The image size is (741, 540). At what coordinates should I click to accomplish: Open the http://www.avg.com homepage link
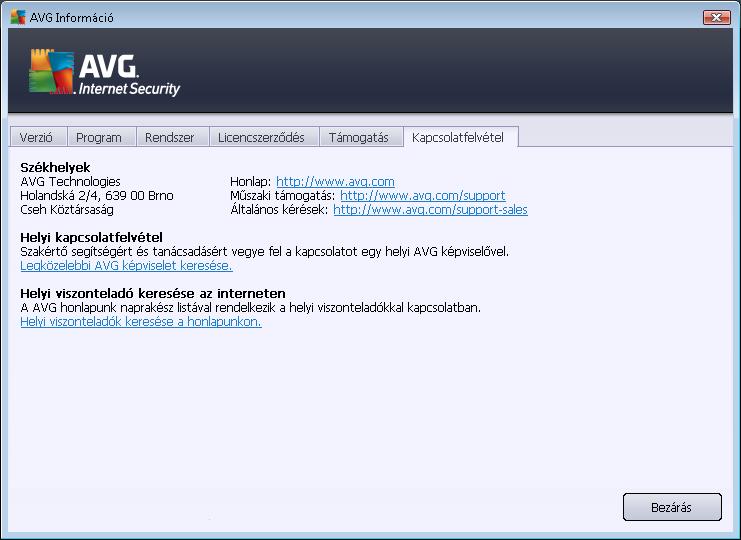335,181
